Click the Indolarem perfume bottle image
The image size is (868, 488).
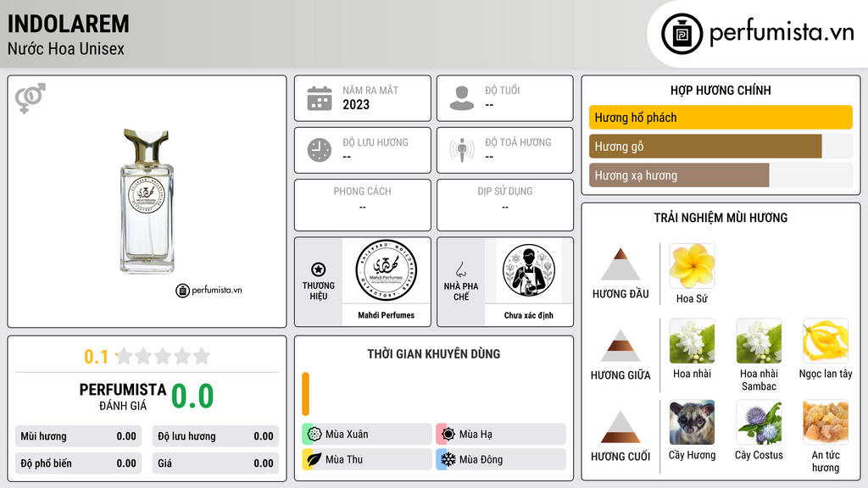click(x=147, y=202)
